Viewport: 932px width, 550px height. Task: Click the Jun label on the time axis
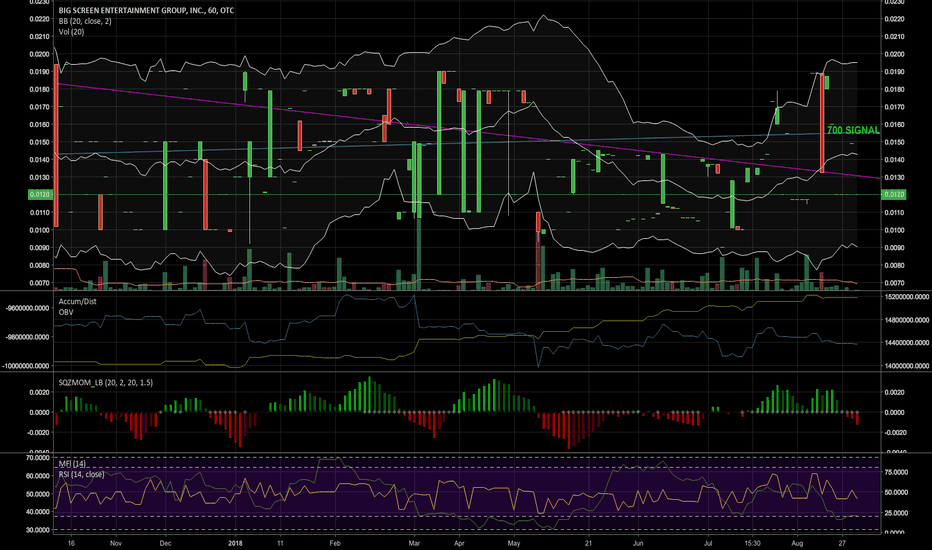coord(638,543)
